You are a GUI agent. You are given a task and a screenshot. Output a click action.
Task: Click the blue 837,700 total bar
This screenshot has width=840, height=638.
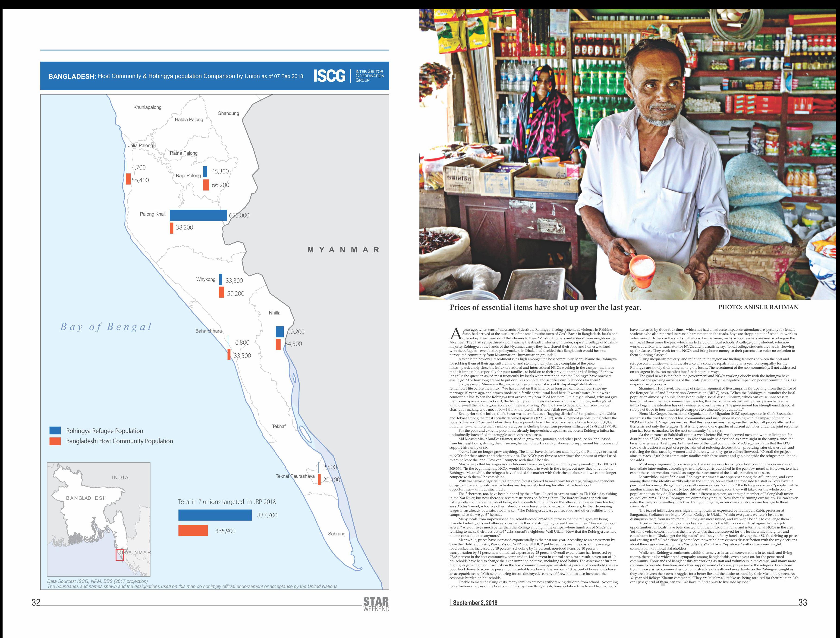click(x=215, y=515)
